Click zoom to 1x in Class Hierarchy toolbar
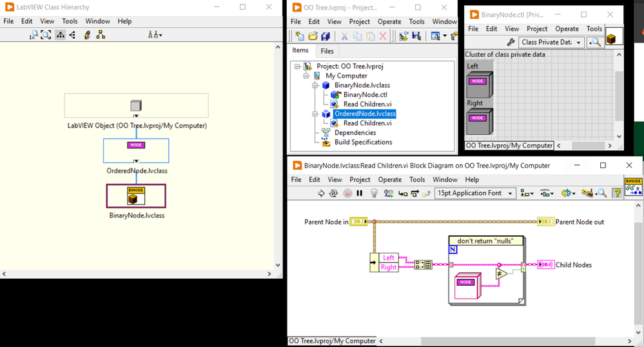 (34, 35)
